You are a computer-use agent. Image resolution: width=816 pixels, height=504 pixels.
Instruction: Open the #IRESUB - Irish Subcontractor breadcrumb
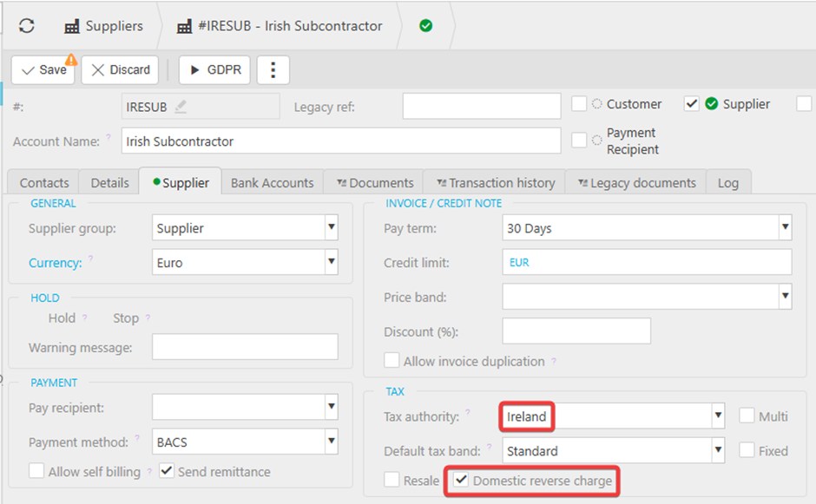point(280,26)
